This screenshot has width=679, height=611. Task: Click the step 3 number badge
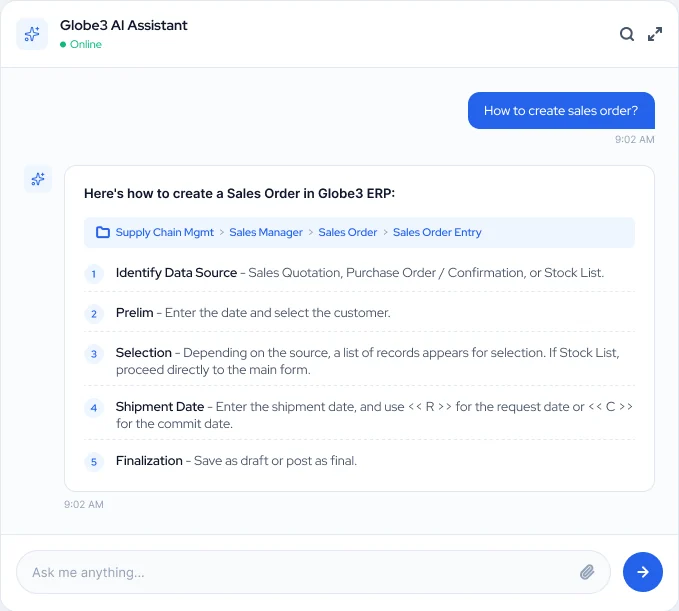(94, 354)
